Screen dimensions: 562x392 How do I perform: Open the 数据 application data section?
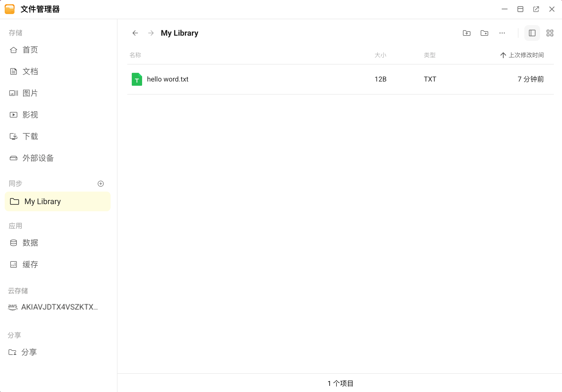click(30, 243)
